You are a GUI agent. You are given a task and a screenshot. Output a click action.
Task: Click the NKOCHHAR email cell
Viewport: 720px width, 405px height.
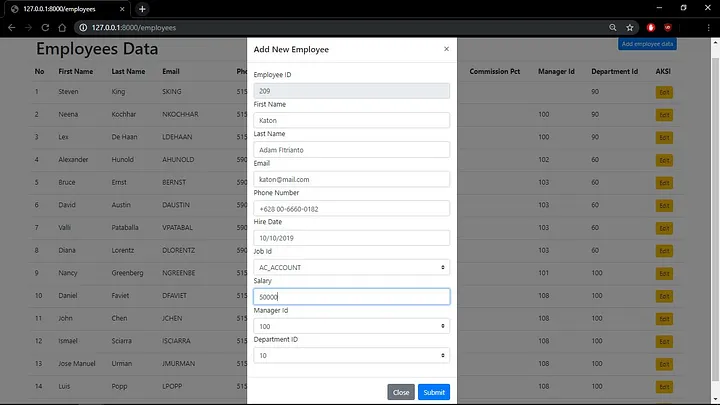pos(180,114)
